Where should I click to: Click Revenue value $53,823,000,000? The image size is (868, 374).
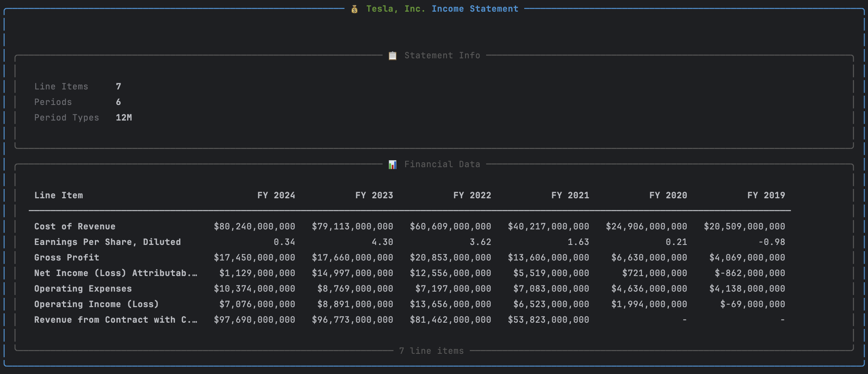[548, 320]
